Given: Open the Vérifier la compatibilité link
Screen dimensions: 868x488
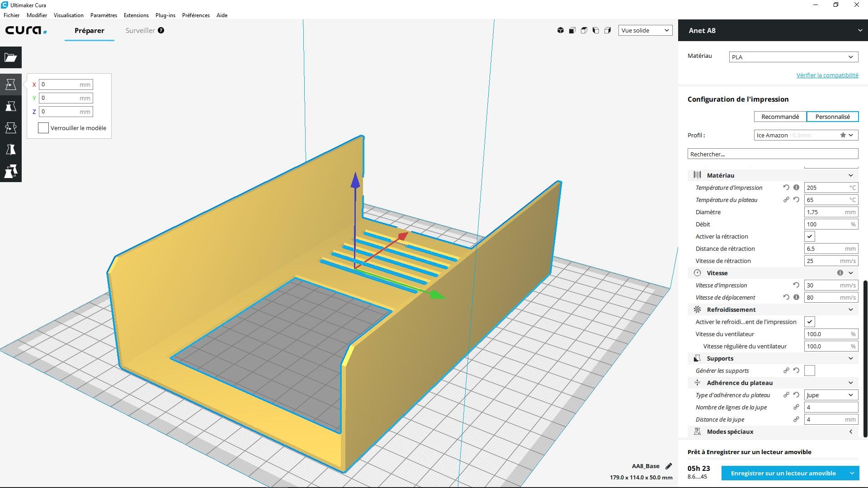Looking at the screenshot, I should click(x=827, y=75).
